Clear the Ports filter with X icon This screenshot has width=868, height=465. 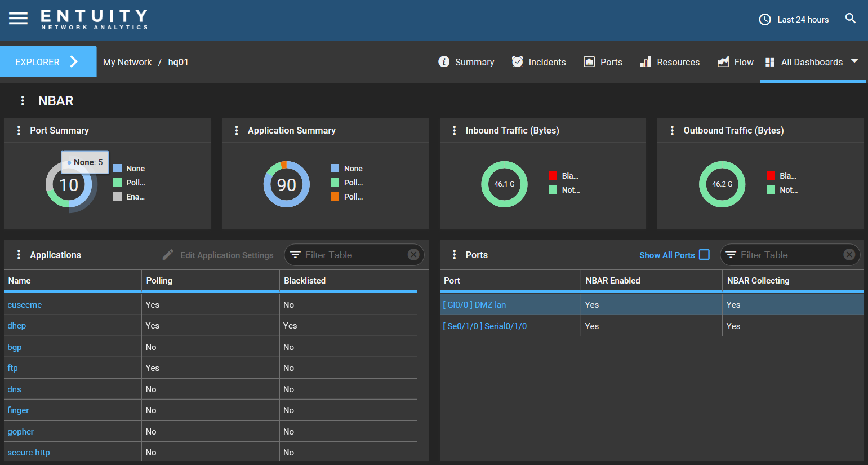point(849,255)
